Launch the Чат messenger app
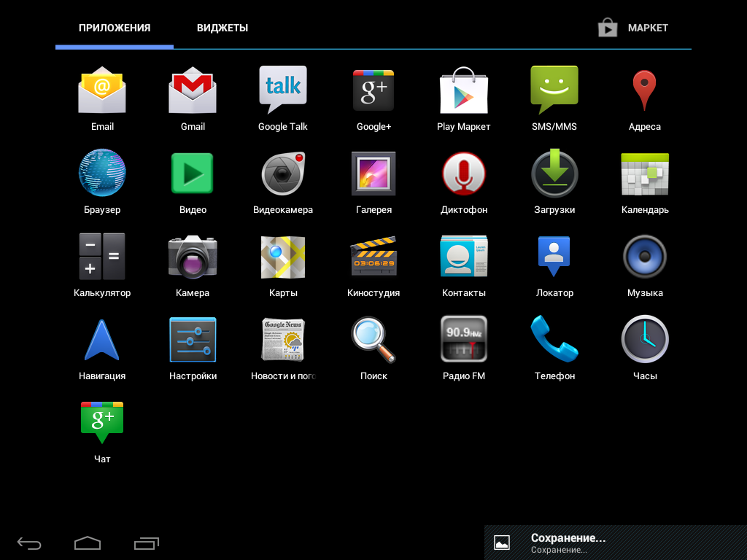 pos(102,432)
